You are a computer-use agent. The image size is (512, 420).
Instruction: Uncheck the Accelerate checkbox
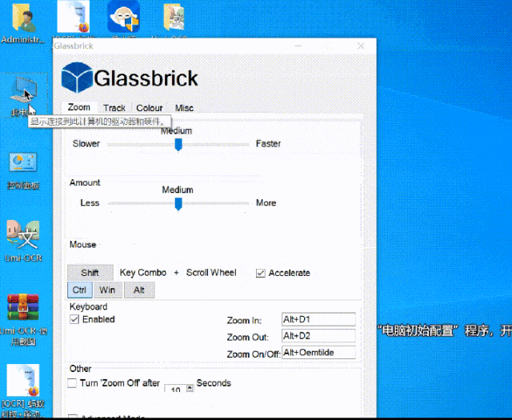[x=260, y=273]
